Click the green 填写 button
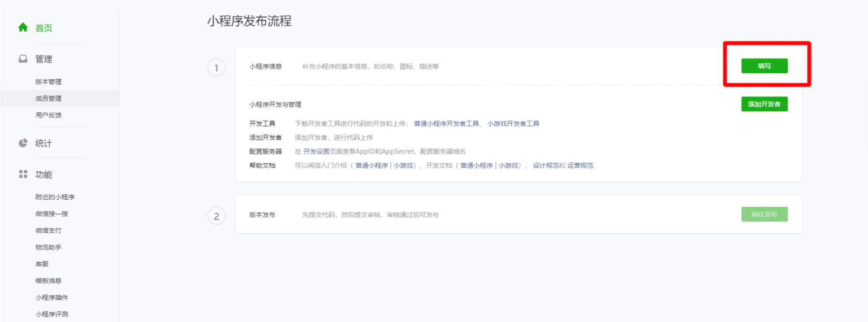Screen dimensions: 868x322 [x=764, y=66]
